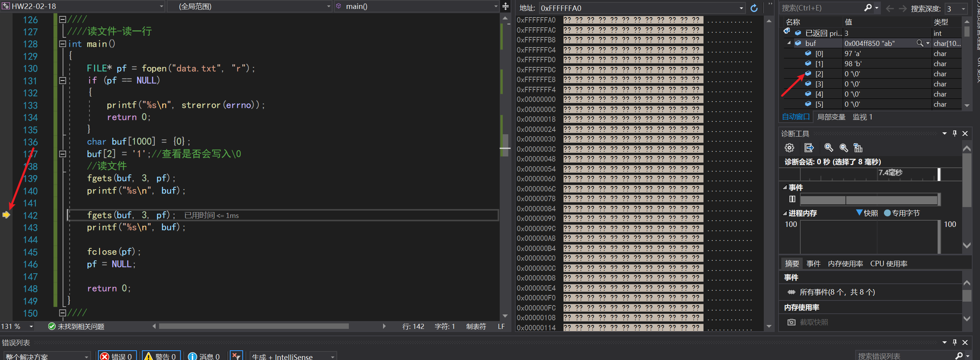This screenshot has height=360, width=980.
Task: Switch to the 局部变量 tab
Action: click(831, 117)
